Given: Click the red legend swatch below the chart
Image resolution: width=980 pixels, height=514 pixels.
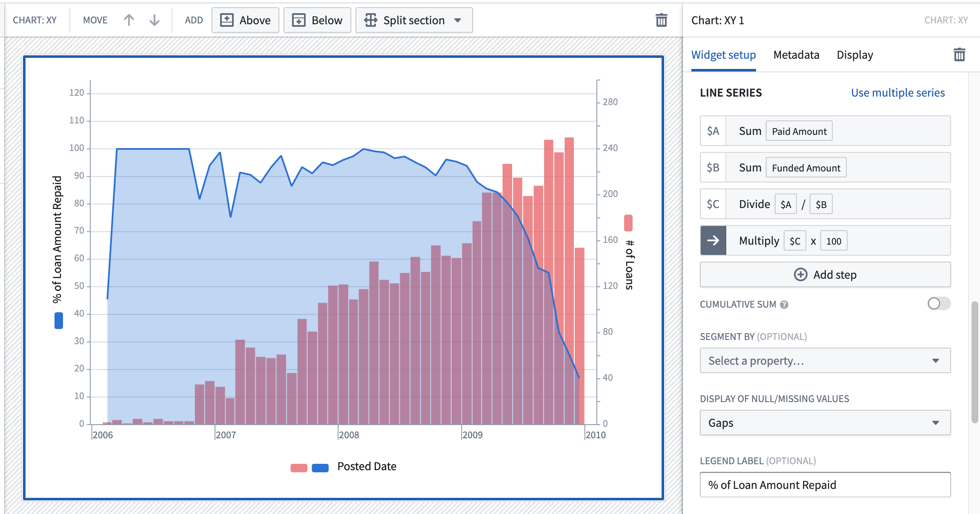Looking at the screenshot, I should pos(299,468).
